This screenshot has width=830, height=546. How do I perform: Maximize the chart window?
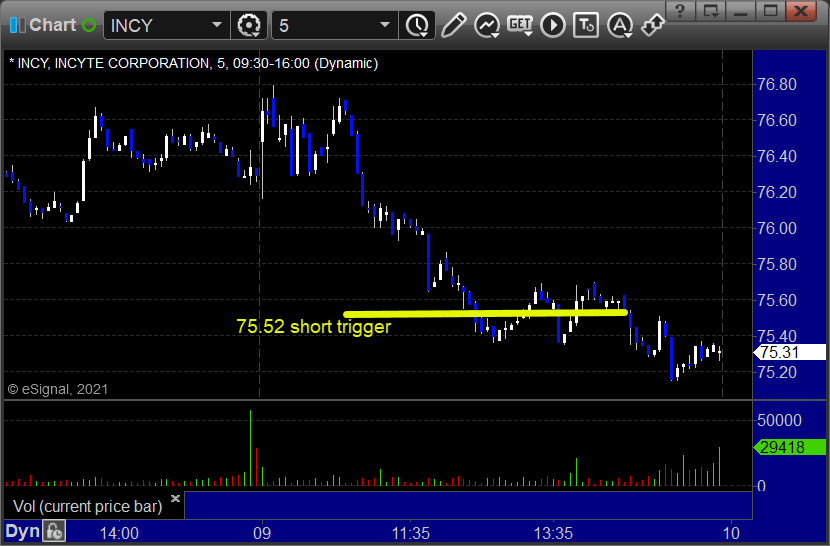coord(770,10)
